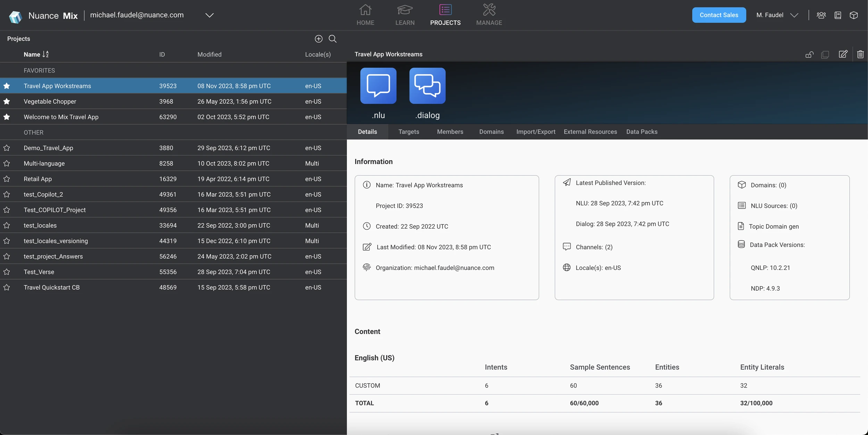Open the .nlu project tool
The width and height of the screenshot is (868, 435).
pyautogui.click(x=378, y=86)
